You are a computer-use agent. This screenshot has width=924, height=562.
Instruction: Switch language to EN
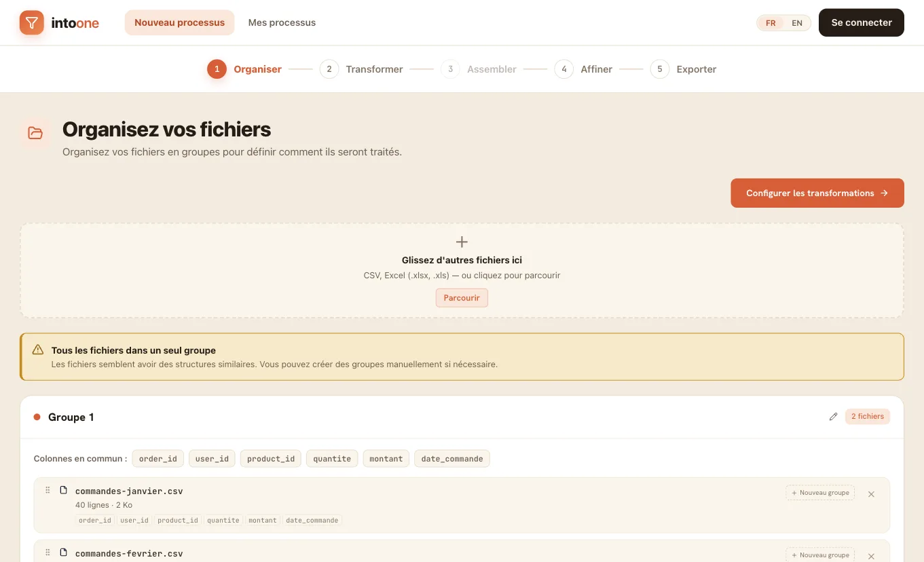click(797, 23)
